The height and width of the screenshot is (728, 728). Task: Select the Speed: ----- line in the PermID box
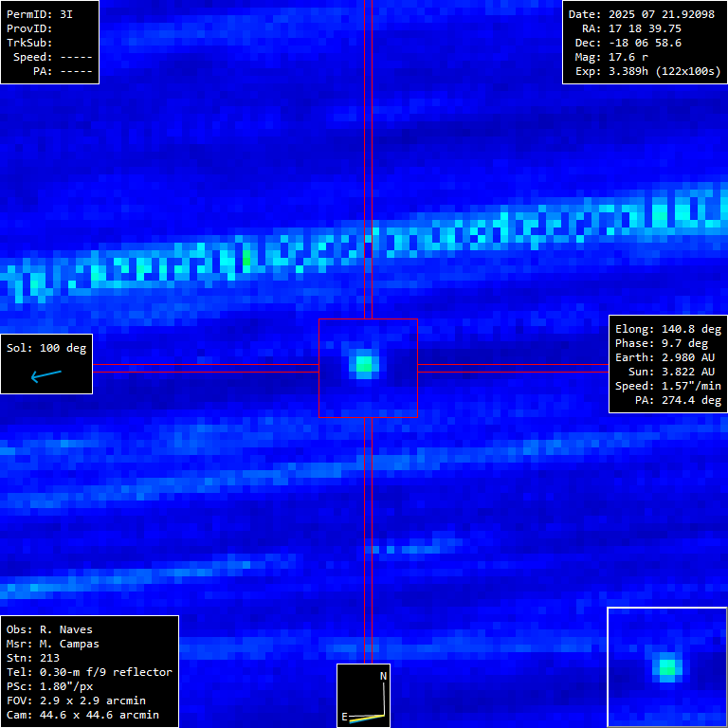(x=53, y=57)
